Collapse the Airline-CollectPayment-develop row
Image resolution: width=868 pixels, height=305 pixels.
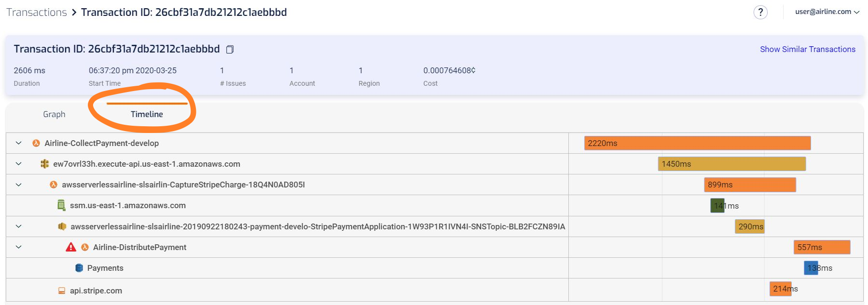point(18,143)
